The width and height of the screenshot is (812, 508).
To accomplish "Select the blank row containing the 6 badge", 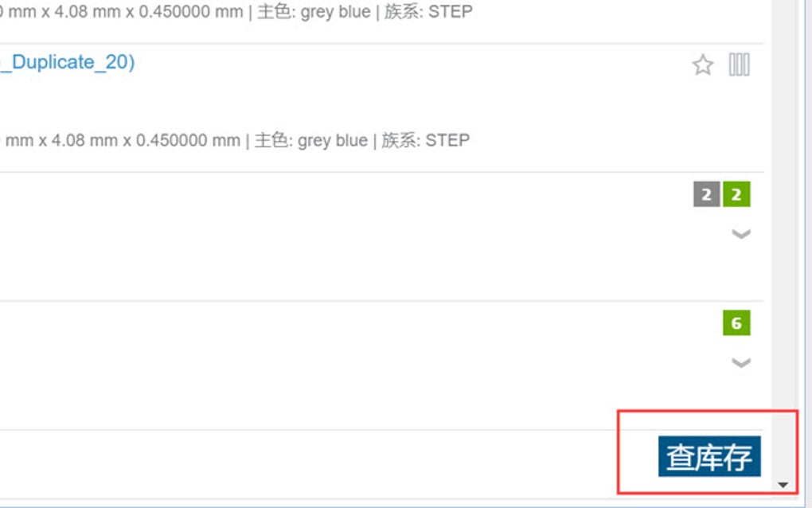I will pyautogui.click(x=381, y=365).
